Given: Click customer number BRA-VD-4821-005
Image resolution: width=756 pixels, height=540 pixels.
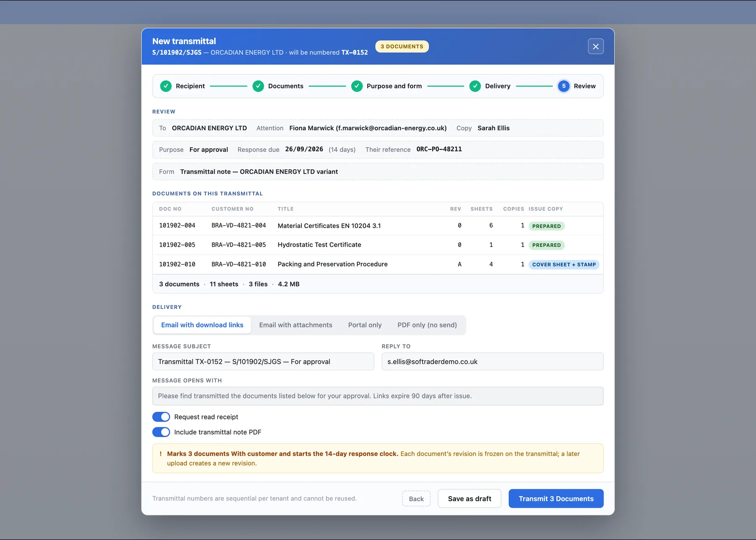Looking at the screenshot, I should coord(239,245).
